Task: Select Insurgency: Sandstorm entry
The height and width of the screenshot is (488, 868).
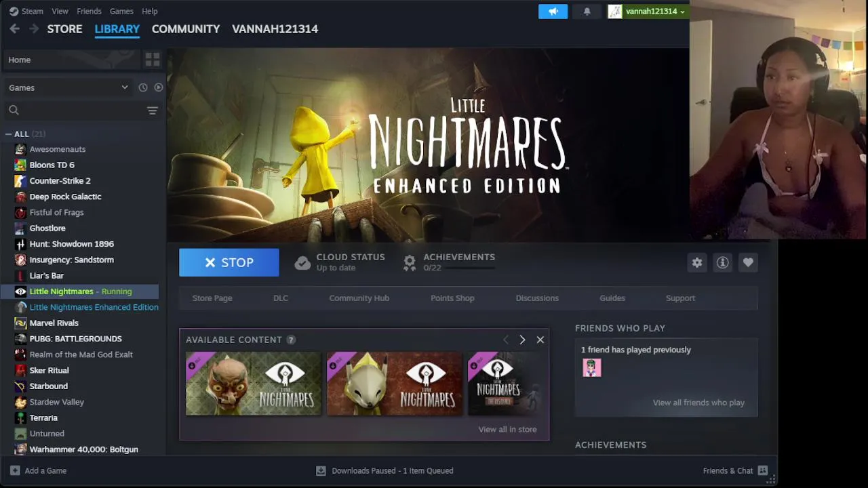Action: pos(79,260)
